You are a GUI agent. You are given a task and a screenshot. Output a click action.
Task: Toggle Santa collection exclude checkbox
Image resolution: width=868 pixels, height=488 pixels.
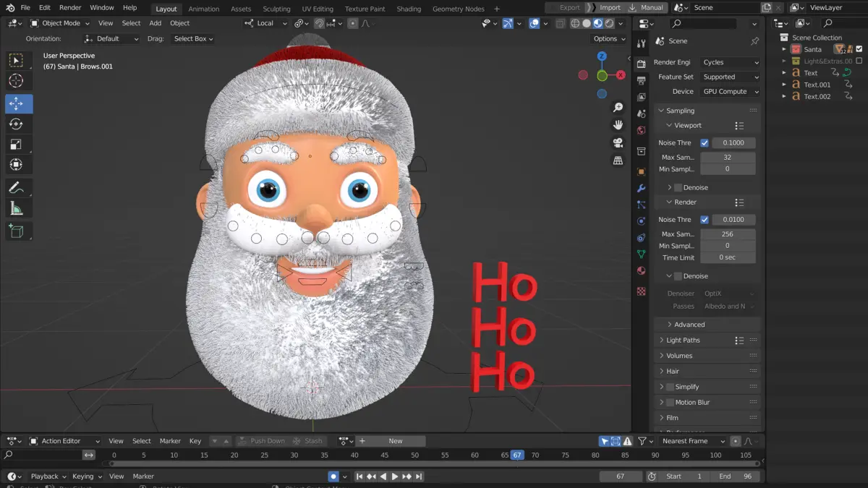(859, 49)
